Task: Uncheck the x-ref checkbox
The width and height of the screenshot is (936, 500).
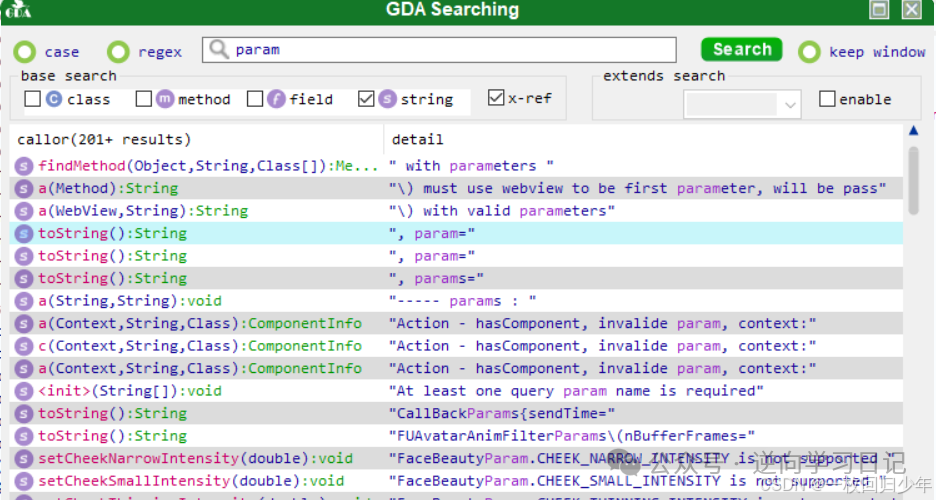Action: (495, 97)
